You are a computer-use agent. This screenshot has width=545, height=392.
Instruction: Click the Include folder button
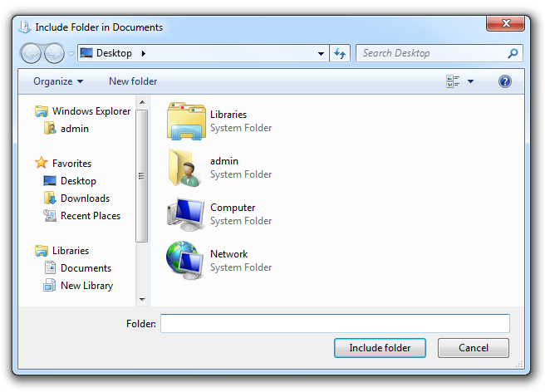point(380,348)
